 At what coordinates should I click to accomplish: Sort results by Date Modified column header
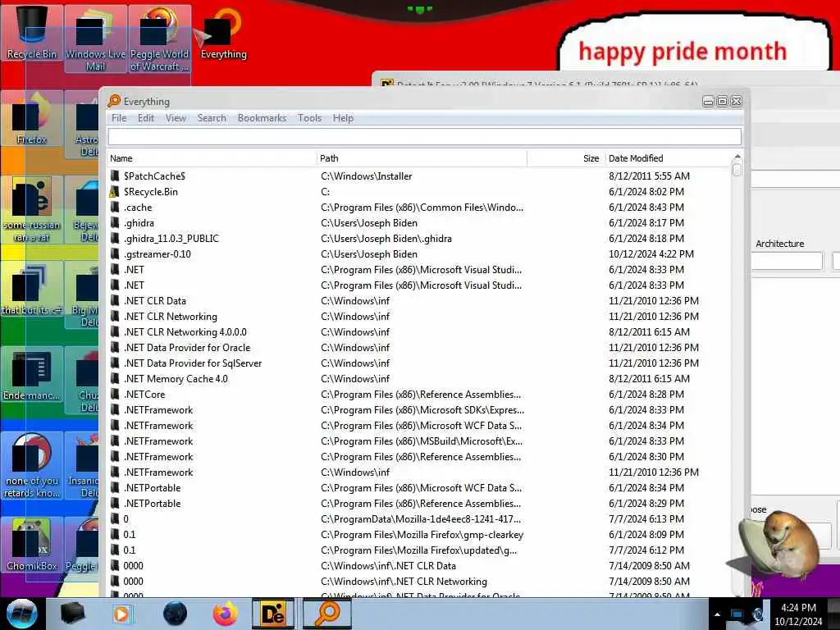tap(667, 158)
